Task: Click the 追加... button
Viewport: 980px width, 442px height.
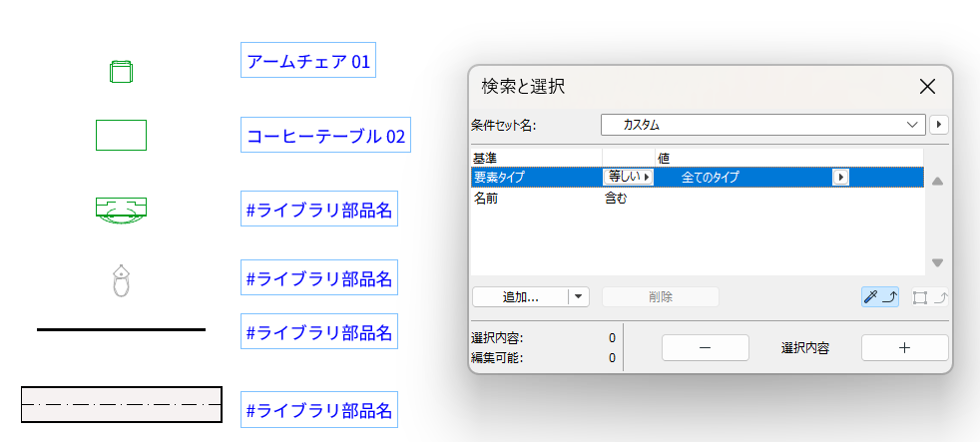Action: (521, 297)
